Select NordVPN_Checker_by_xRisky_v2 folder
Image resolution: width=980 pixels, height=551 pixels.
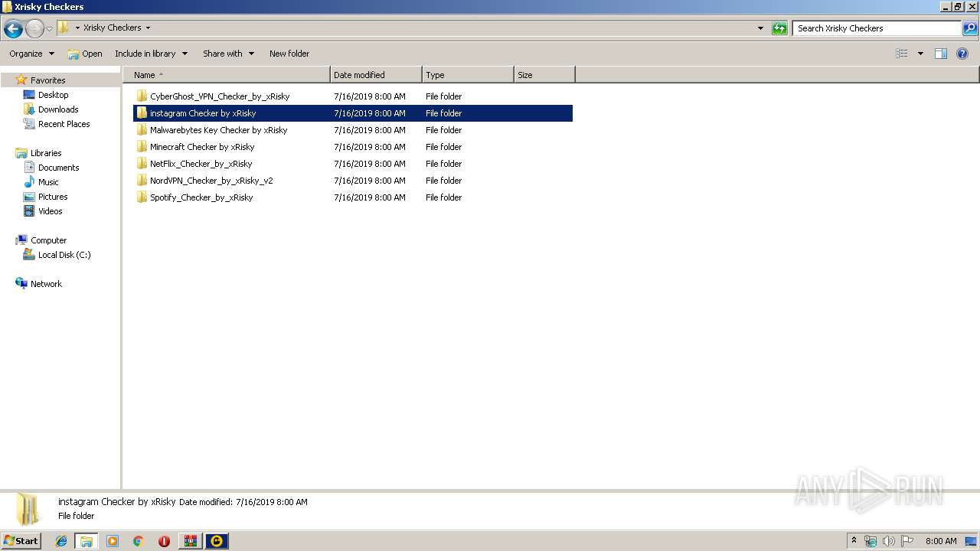click(x=353, y=181)
